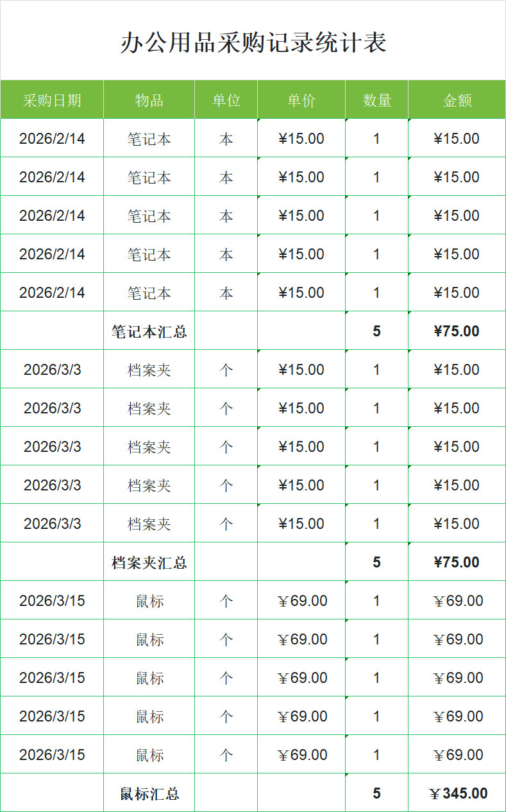Screen dimensions: 506x812
Task: Select the 档案夹汇总 subtotal label cell
Action: point(149,562)
